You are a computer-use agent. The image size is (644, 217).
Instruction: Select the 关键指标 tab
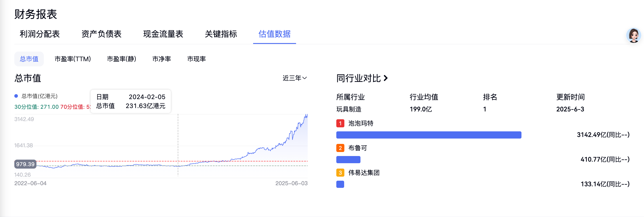click(221, 34)
